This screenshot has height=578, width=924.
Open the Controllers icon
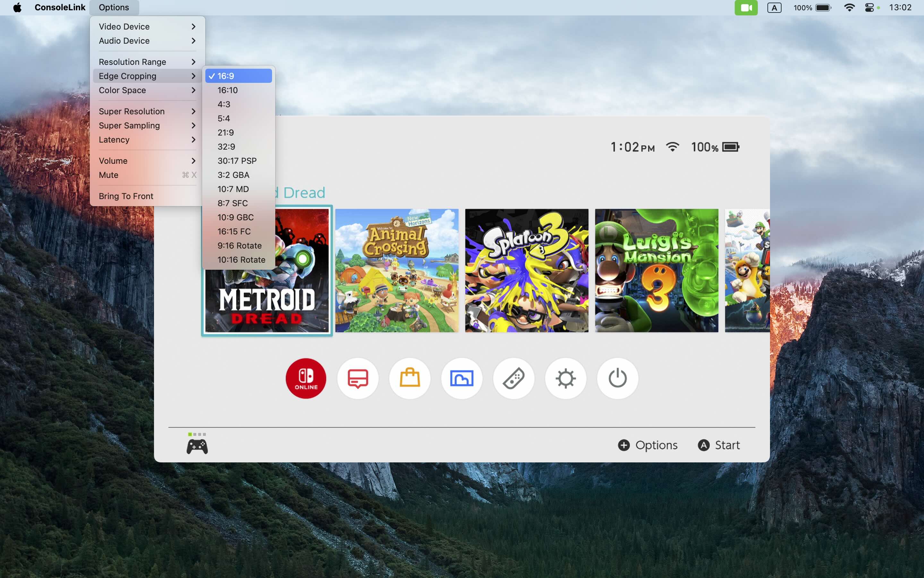[x=514, y=378]
